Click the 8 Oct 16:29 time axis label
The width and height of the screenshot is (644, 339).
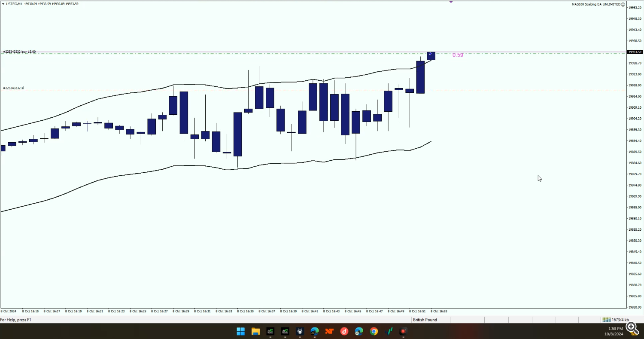(181, 311)
